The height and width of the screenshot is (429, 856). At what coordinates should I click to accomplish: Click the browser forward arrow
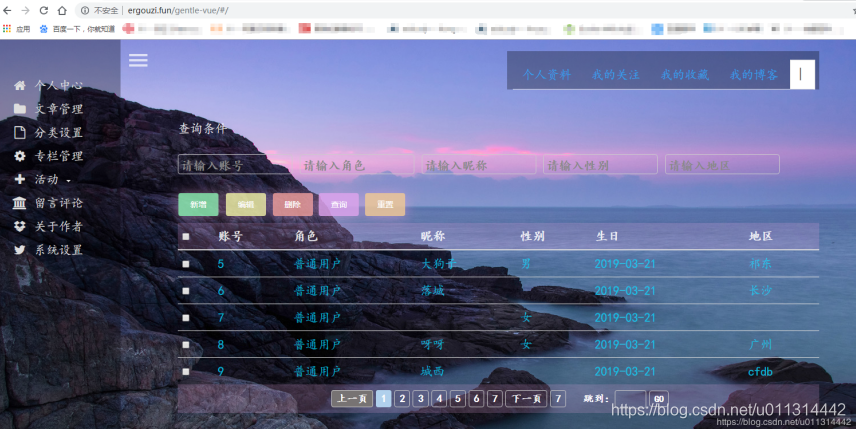tap(25, 10)
